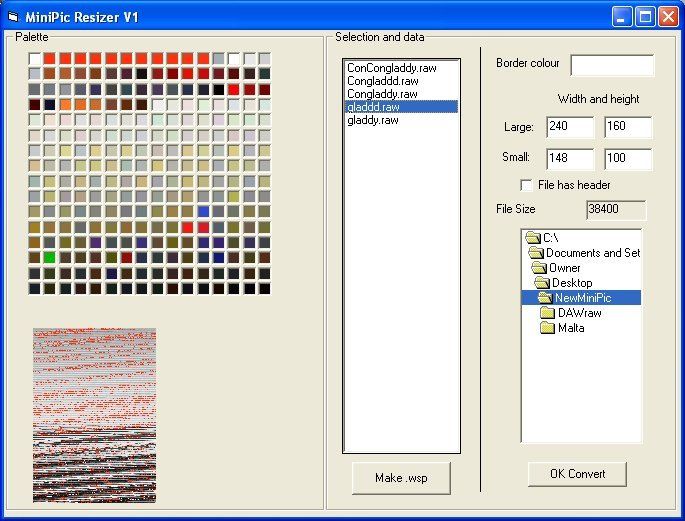The image size is (685, 521).
Task: Select Congladdd.raw in the file list
Action: [x=382, y=81]
